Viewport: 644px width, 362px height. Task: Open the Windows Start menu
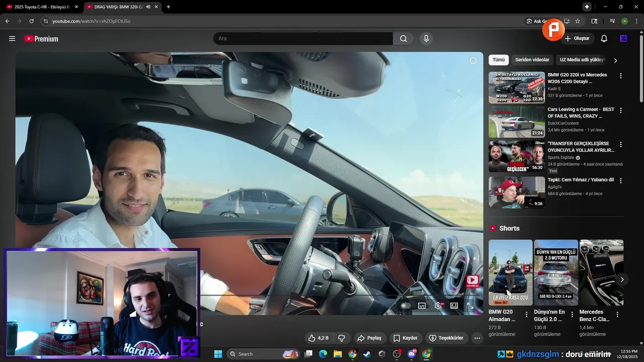pos(218,354)
